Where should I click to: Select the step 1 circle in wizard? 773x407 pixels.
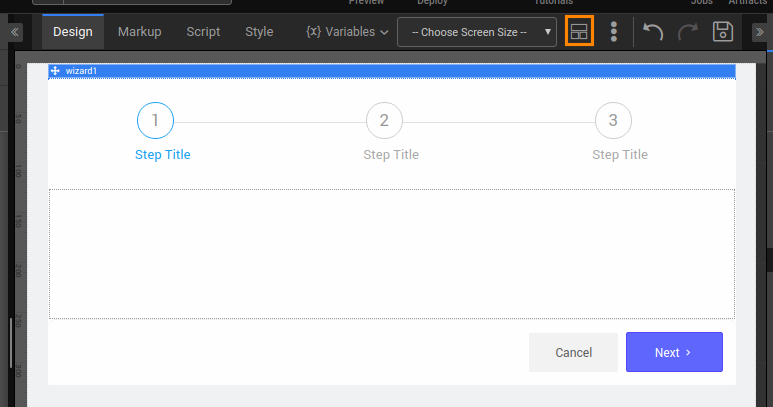[x=155, y=121]
